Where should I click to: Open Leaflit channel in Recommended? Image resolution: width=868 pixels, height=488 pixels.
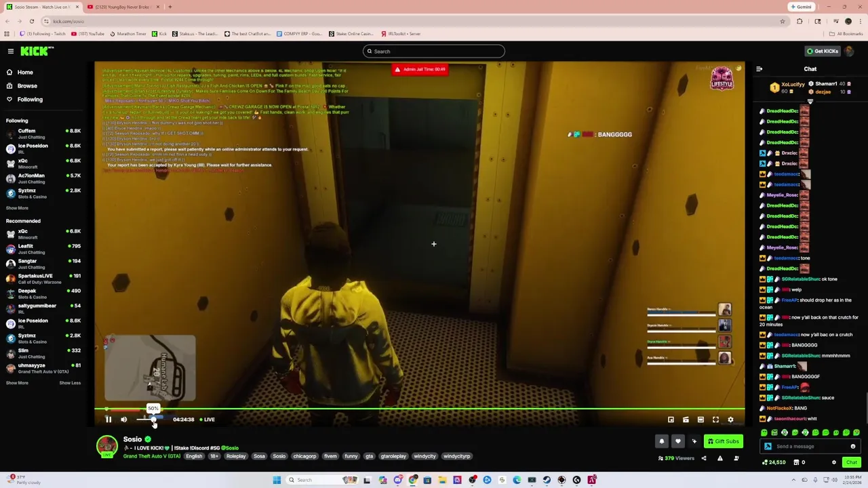tap(44, 249)
